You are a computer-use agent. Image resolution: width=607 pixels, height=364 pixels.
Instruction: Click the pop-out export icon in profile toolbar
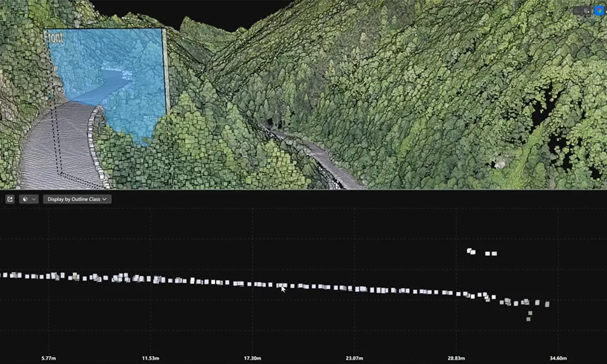pyautogui.click(x=10, y=199)
